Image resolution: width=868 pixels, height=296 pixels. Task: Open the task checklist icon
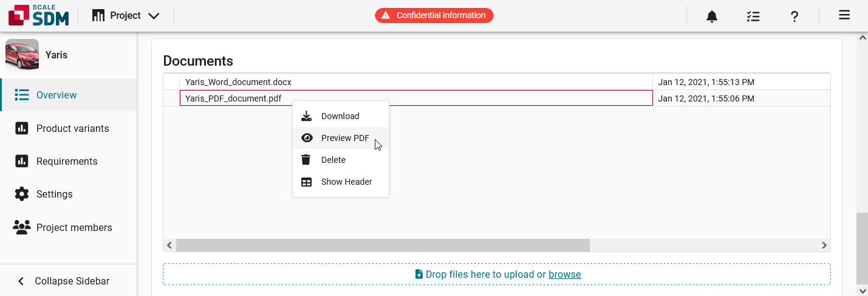tap(753, 16)
